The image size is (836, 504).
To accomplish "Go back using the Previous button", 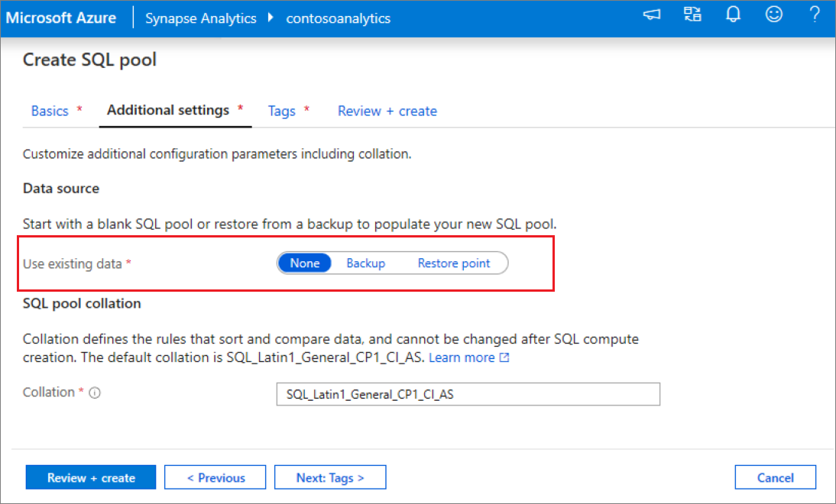I will coord(215,477).
